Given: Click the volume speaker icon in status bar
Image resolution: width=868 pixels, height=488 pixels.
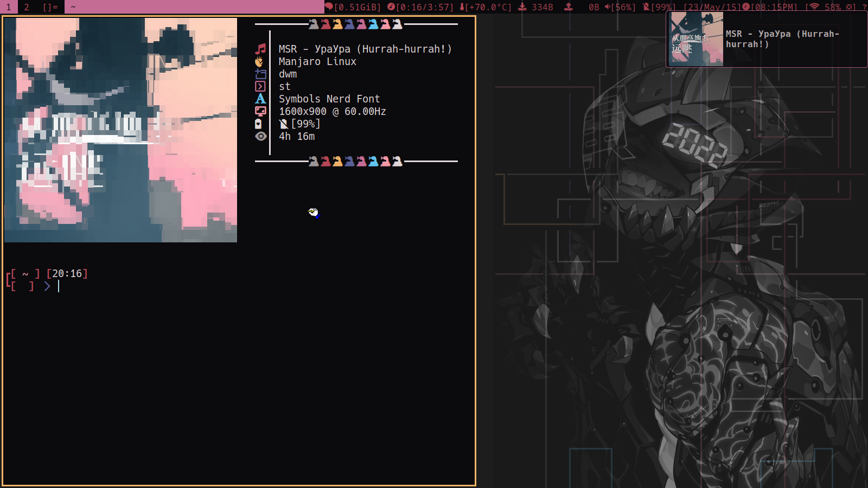Looking at the screenshot, I should (x=608, y=7).
